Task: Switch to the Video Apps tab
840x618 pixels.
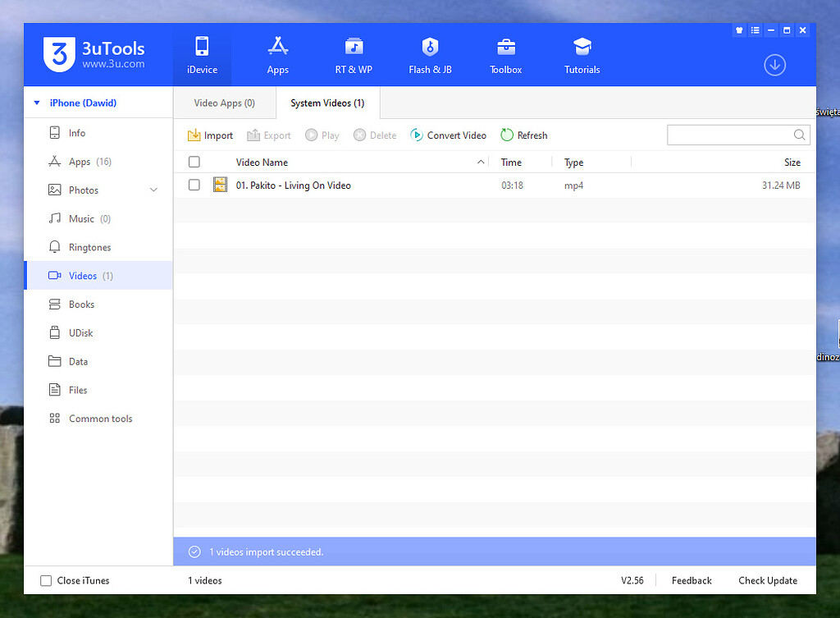Action: pos(223,103)
